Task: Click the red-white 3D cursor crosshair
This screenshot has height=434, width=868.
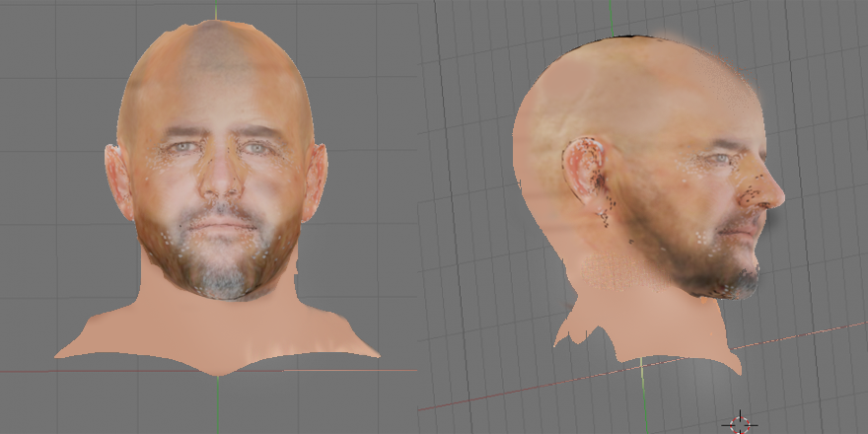Action: pos(740,423)
